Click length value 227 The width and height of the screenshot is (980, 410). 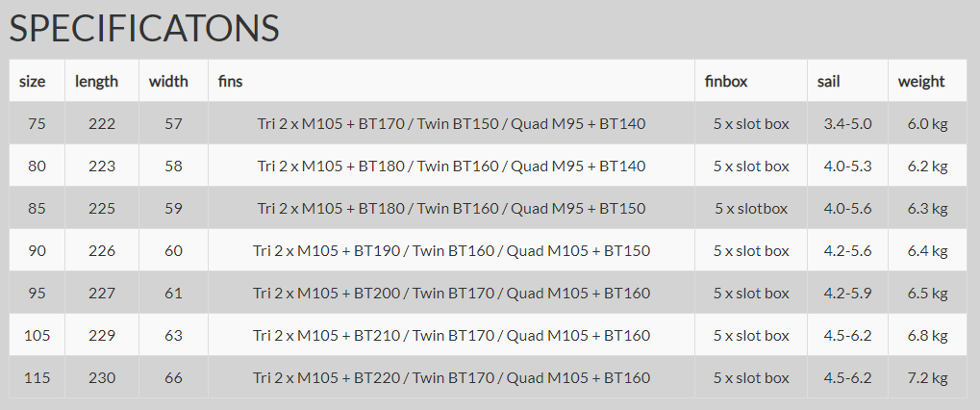[102, 294]
